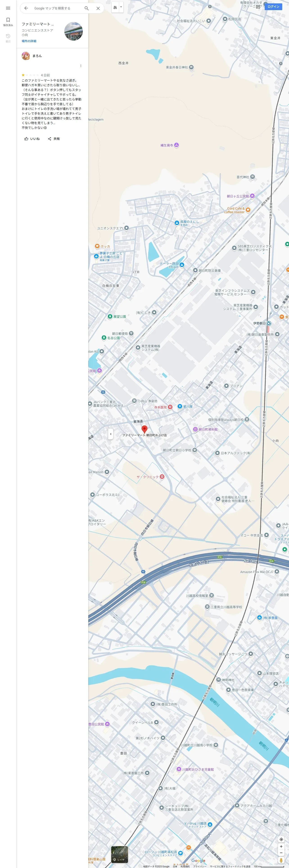Select the 名谷公園 park marker
The image size is (289, 868).
(104, 338)
